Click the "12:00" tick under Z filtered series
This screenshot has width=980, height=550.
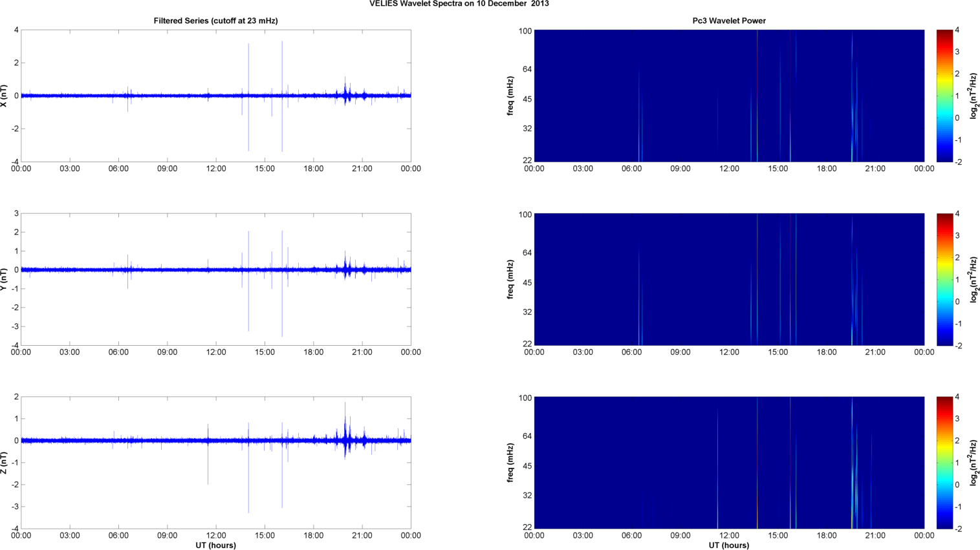pyautogui.click(x=215, y=535)
